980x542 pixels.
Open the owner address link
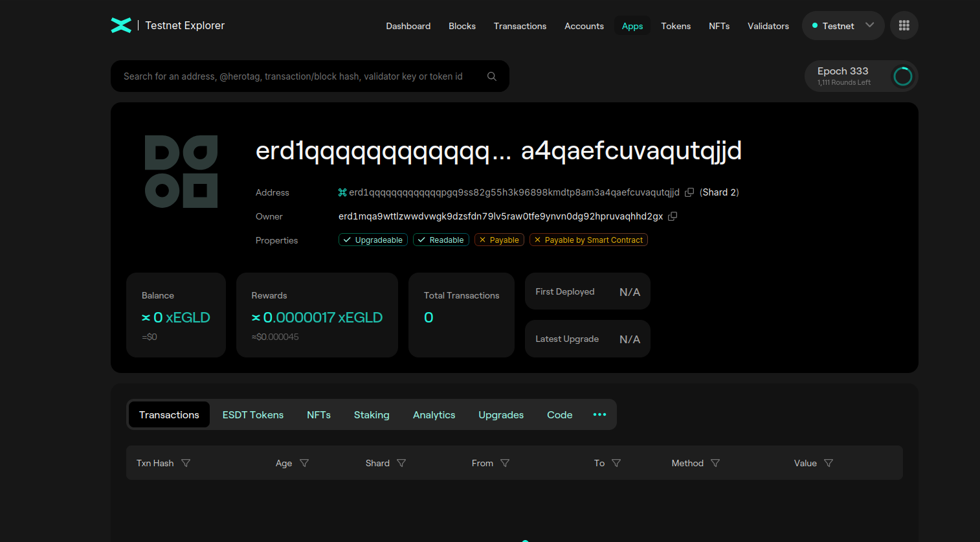click(x=500, y=216)
